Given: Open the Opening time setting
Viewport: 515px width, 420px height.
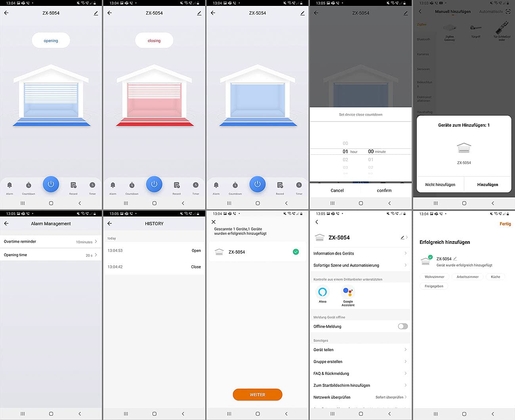Looking at the screenshot, I should tap(51, 255).
